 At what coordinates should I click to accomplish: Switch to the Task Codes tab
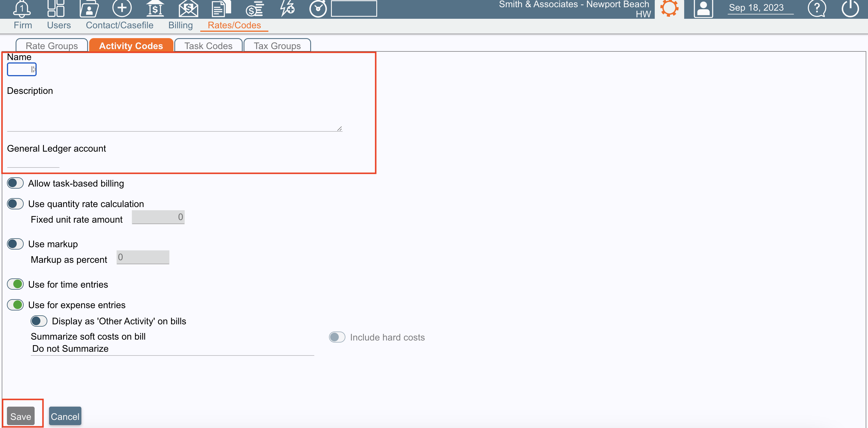[x=209, y=46]
